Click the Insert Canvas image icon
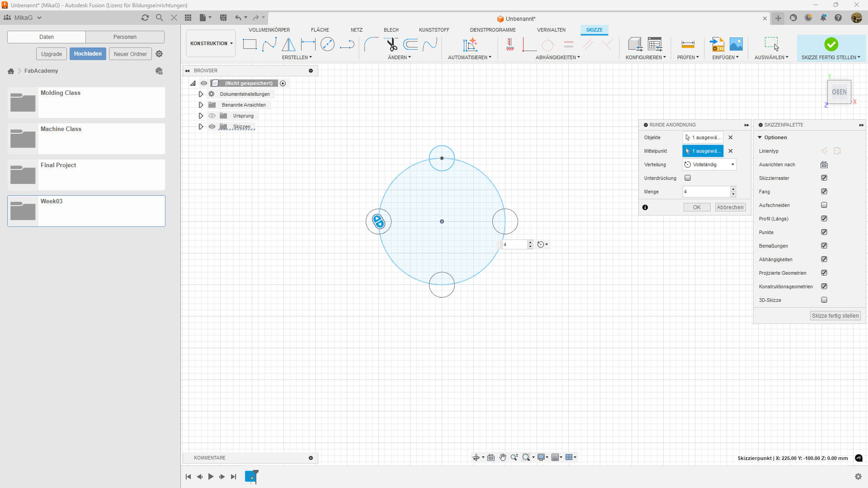 [x=736, y=44]
